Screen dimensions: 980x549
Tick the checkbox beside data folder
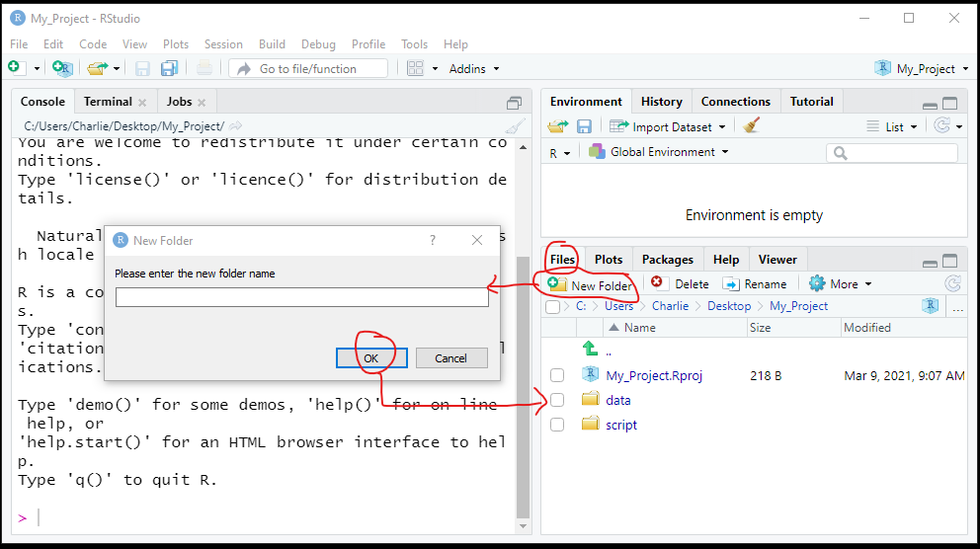[557, 400]
